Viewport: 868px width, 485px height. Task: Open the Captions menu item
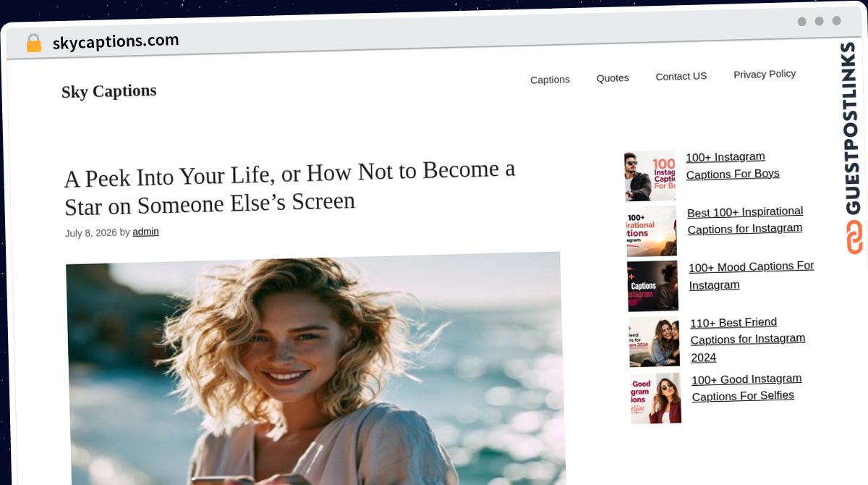click(x=550, y=80)
